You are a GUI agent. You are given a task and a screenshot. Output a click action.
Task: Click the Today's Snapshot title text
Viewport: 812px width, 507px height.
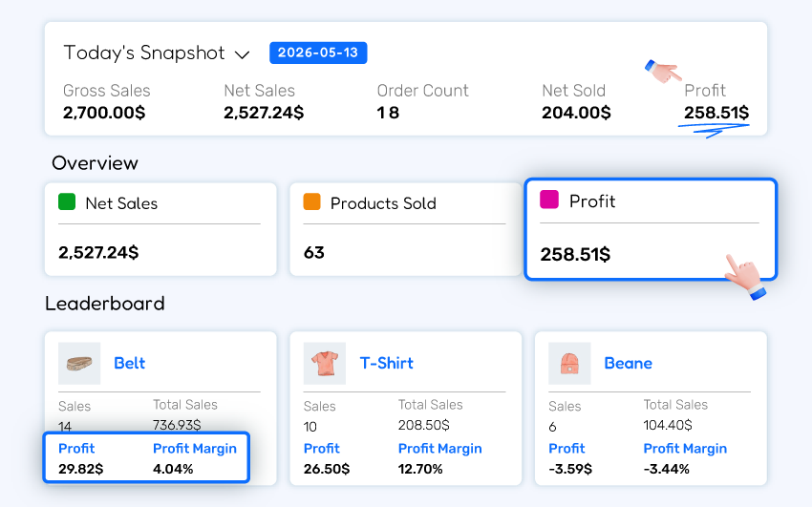click(144, 53)
